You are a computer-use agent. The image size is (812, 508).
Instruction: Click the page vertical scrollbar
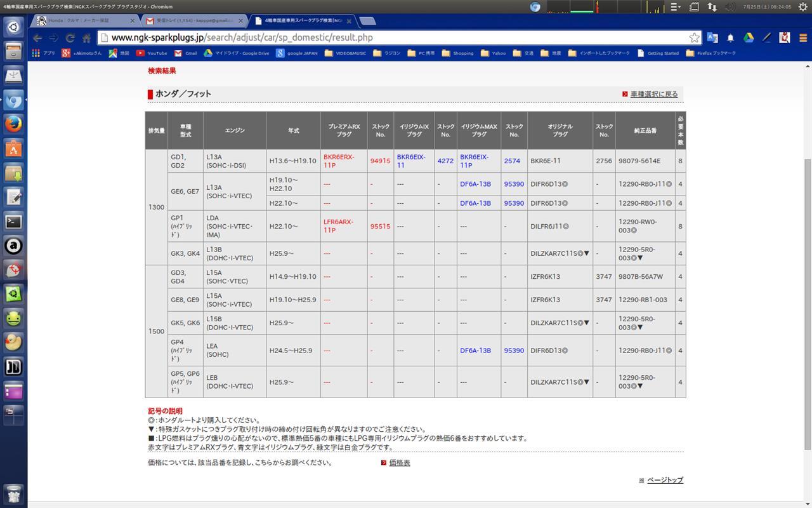point(807,305)
